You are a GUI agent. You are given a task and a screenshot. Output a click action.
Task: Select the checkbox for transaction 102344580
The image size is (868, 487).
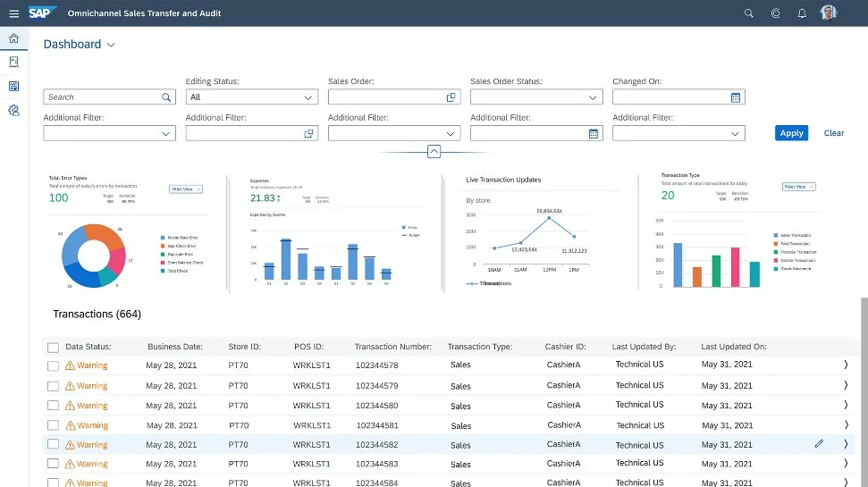point(53,405)
